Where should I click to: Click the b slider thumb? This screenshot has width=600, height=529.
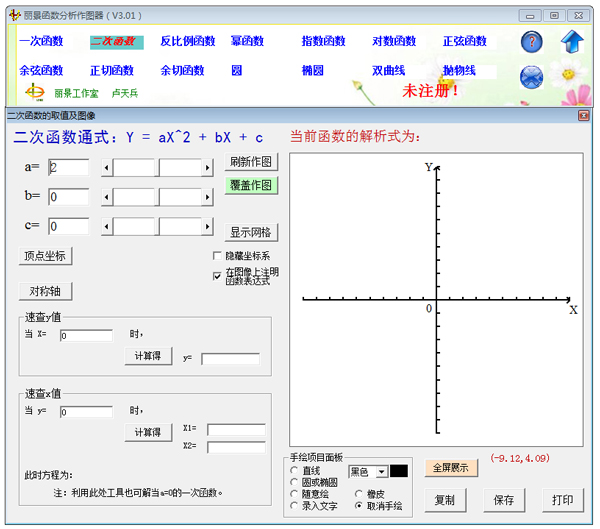click(x=157, y=197)
